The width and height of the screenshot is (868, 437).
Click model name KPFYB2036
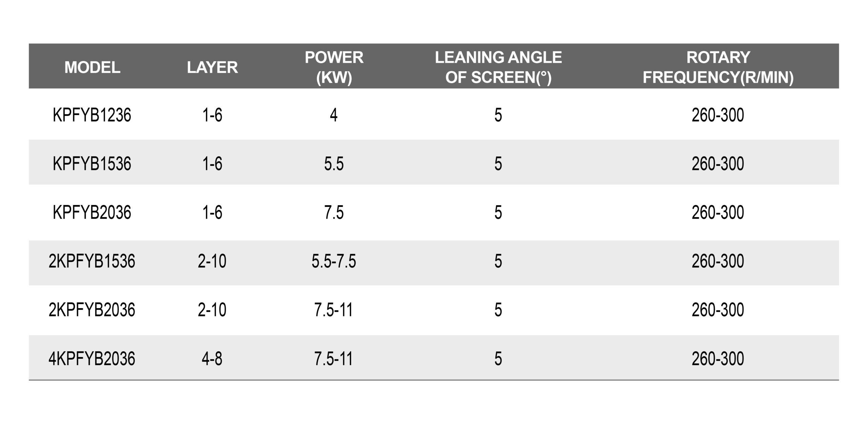tap(92, 212)
